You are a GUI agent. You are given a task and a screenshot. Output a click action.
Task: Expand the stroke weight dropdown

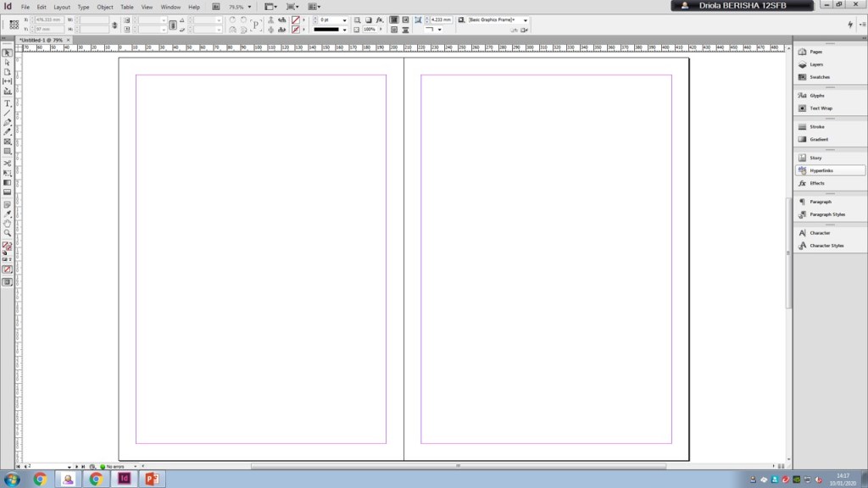(345, 19)
